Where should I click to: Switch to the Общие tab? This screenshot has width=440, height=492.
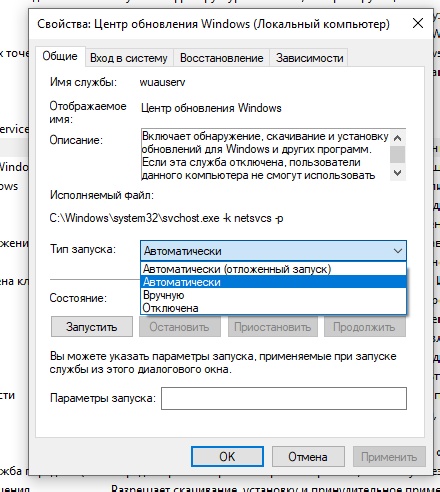point(60,56)
